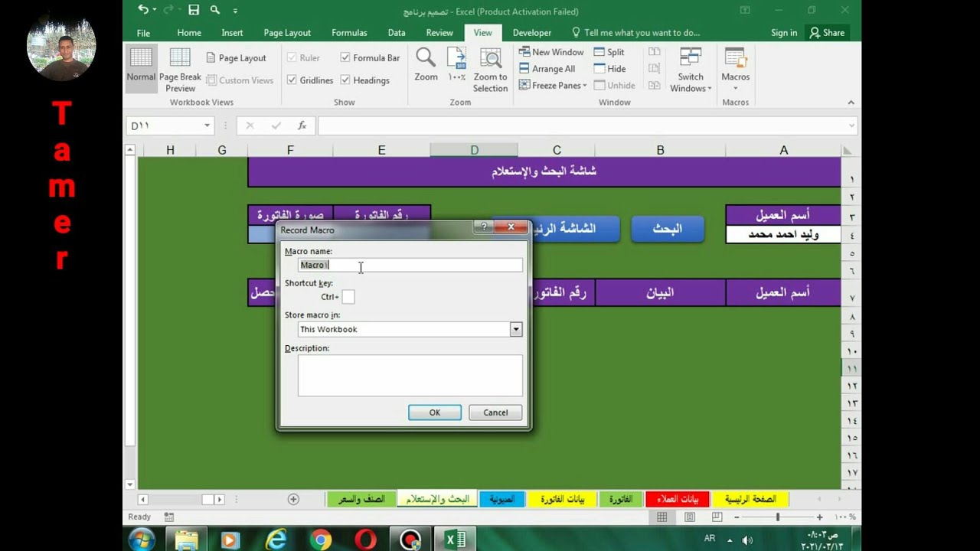Close the Record Macro dialog
This screenshot has height=551, width=980.
(x=511, y=227)
